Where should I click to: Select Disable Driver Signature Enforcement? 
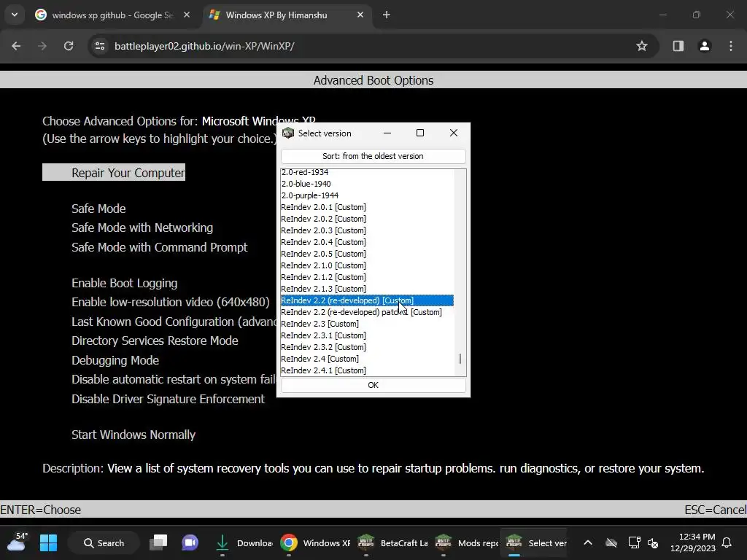(x=169, y=399)
